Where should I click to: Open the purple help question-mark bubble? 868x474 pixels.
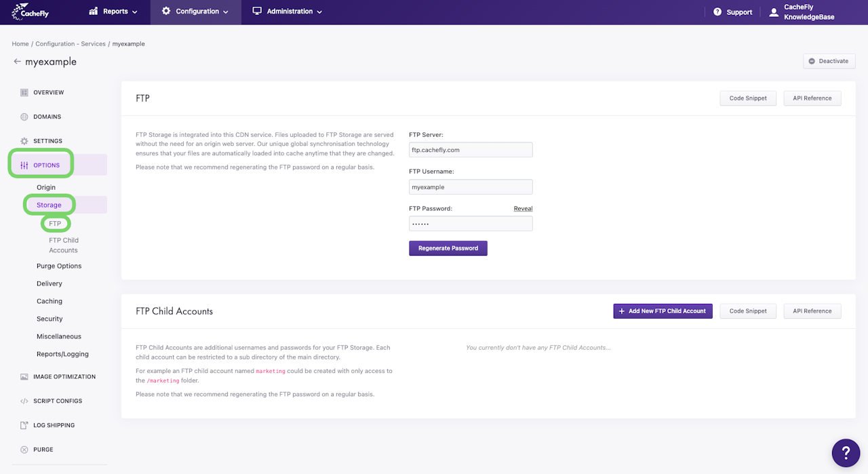point(846,452)
